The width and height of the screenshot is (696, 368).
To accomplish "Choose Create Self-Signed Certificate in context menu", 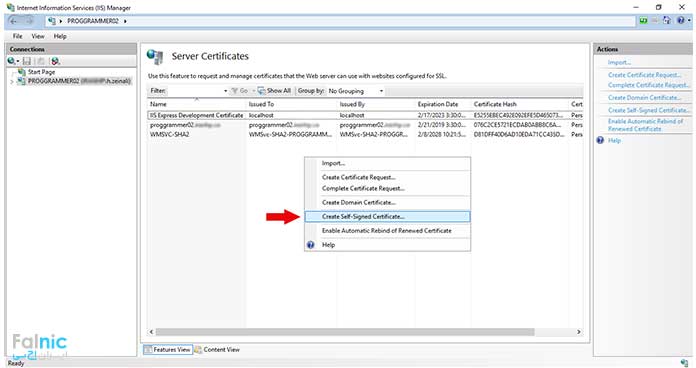I will [387, 217].
